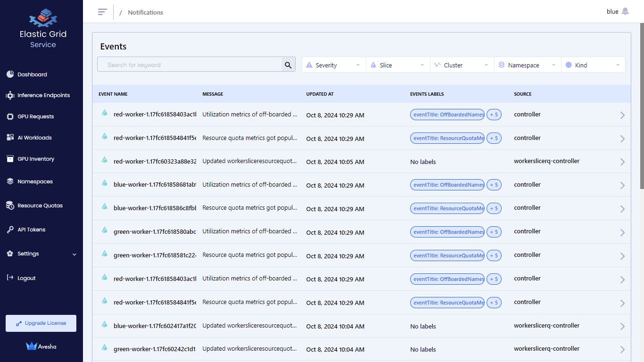The image size is (644, 362).
Task: Click the Notifications breadcrumb
Action: tap(145, 12)
